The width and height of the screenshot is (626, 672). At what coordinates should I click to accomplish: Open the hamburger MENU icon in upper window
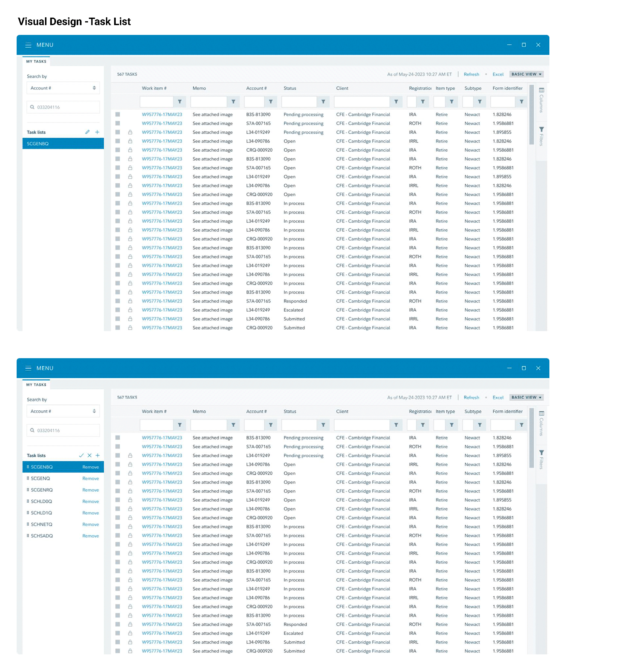(28, 45)
